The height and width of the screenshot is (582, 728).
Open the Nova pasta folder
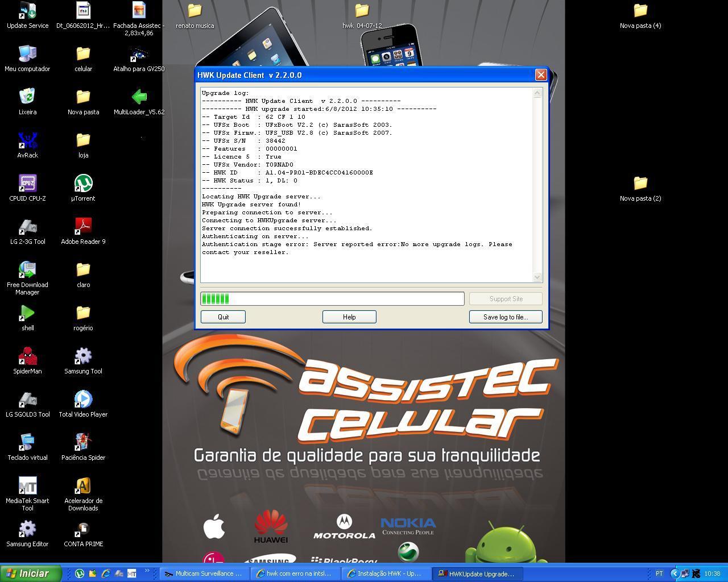(x=83, y=102)
